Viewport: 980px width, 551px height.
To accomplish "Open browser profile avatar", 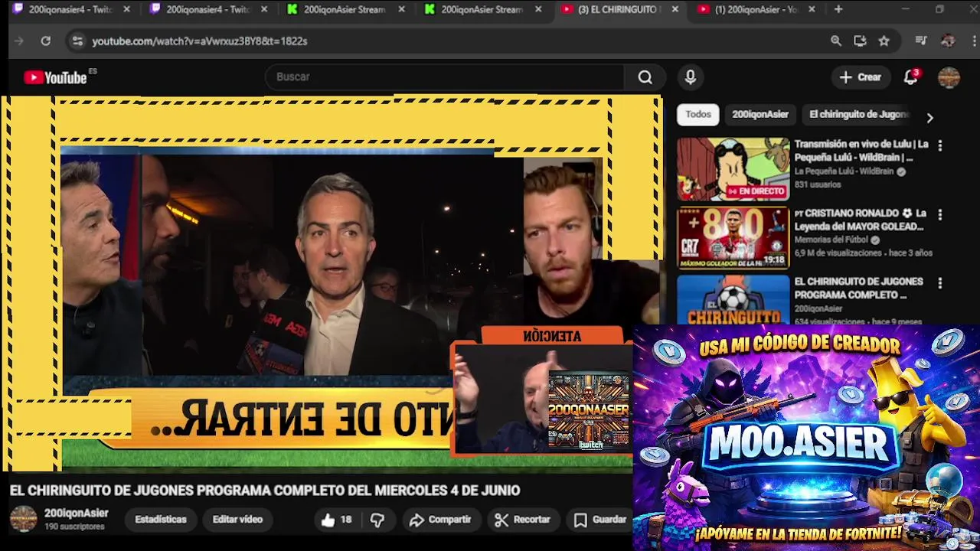I will pos(948,41).
